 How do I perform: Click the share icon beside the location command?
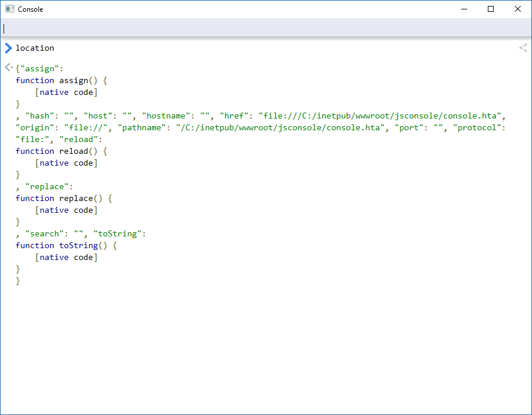523,48
